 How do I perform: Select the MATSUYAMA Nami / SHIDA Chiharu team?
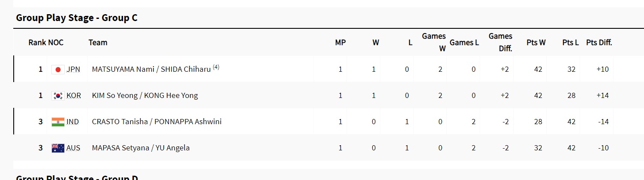pos(151,69)
